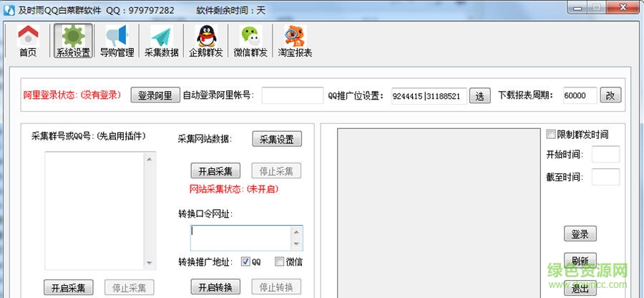Image resolution: width=644 pixels, height=298 pixels.
Task: Click the 阿里登录状态 red status text
Action: (72, 95)
